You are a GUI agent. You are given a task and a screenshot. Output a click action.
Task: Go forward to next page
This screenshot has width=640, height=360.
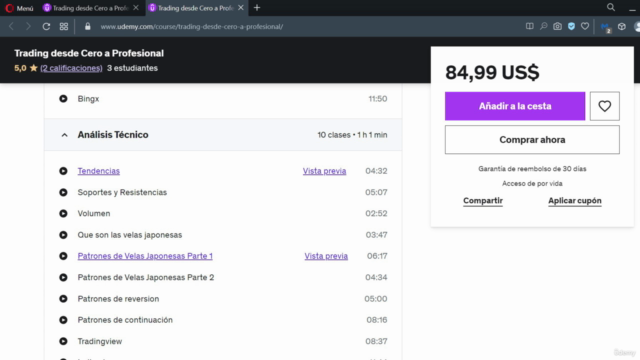coord(28,27)
